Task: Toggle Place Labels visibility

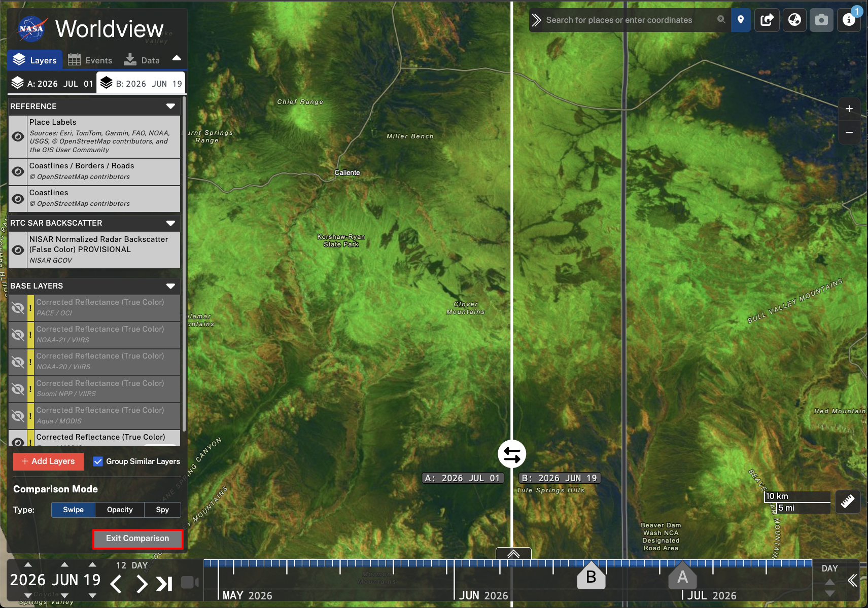Action: point(18,136)
